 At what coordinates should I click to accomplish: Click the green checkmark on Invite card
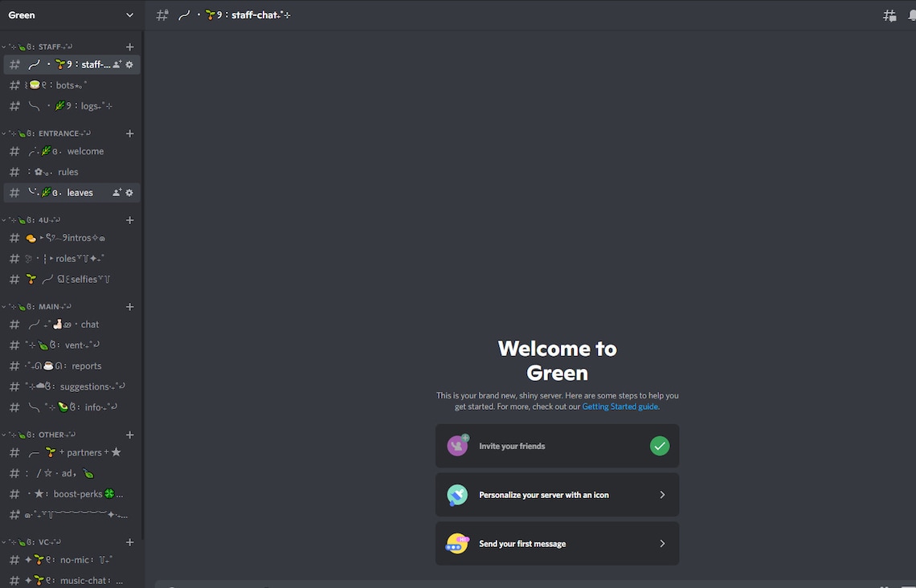[x=660, y=446]
